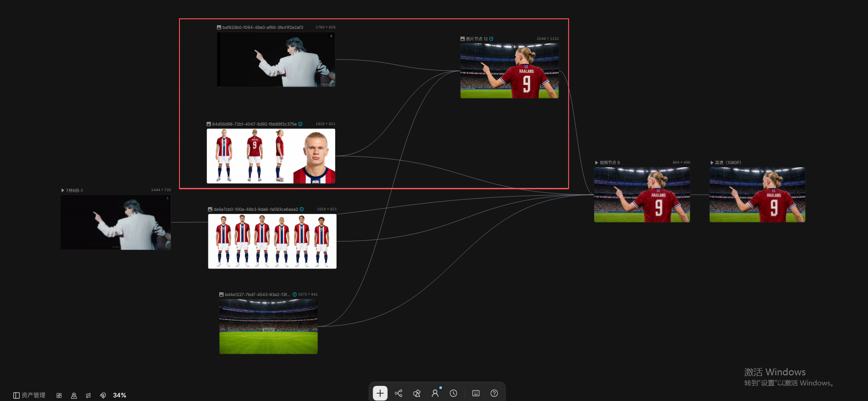
Task: Show keyboard shortcuts icon
Action: coord(476,393)
